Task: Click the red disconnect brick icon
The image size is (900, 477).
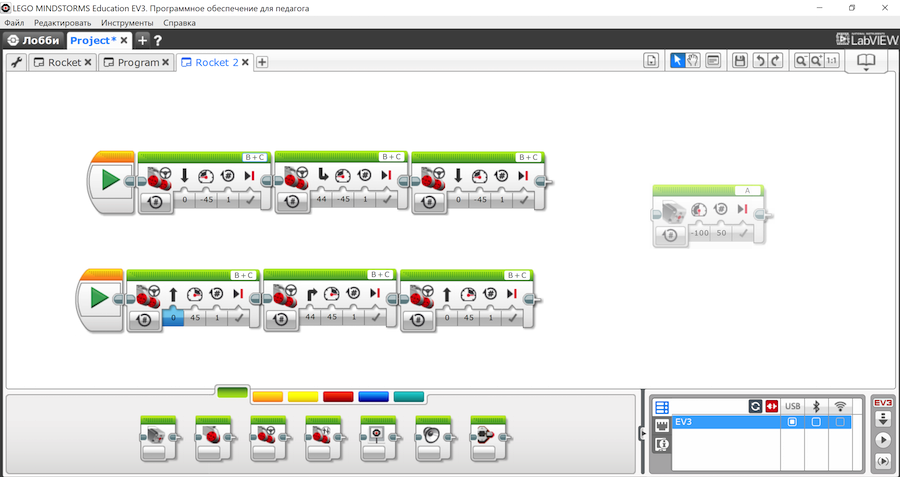Action: (x=771, y=406)
